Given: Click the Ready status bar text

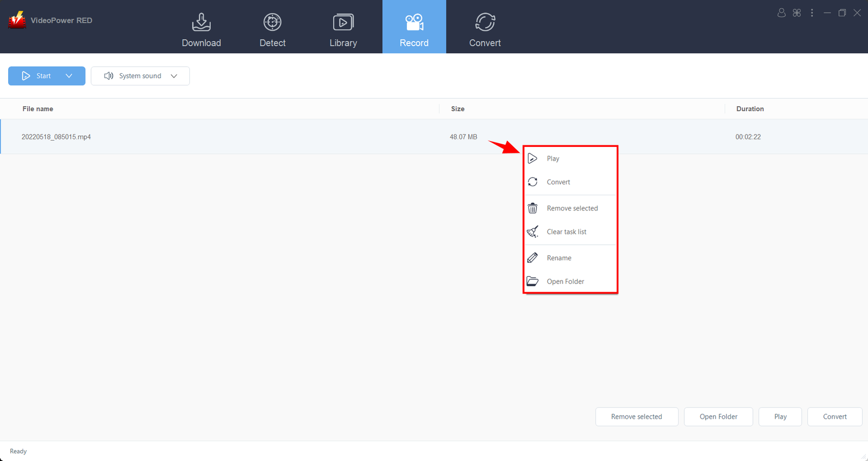Looking at the screenshot, I should tap(18, 451).
